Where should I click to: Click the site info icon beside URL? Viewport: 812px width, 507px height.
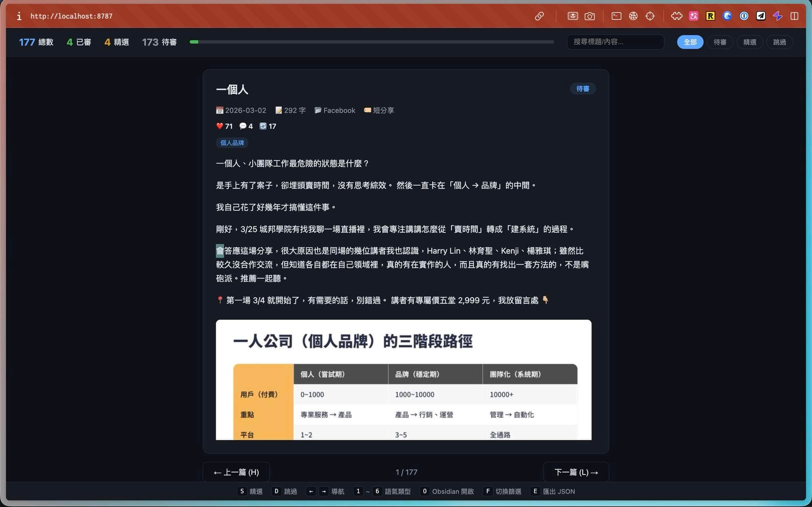click(19, 16)
